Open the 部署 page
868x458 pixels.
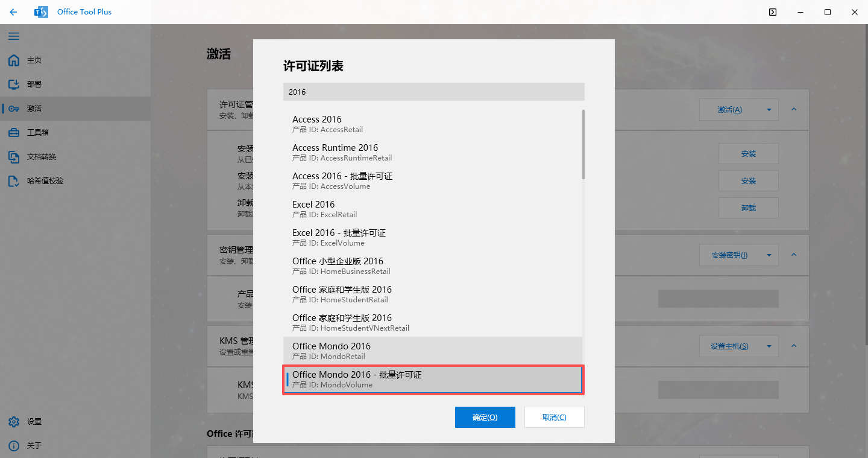click(75, 84)
